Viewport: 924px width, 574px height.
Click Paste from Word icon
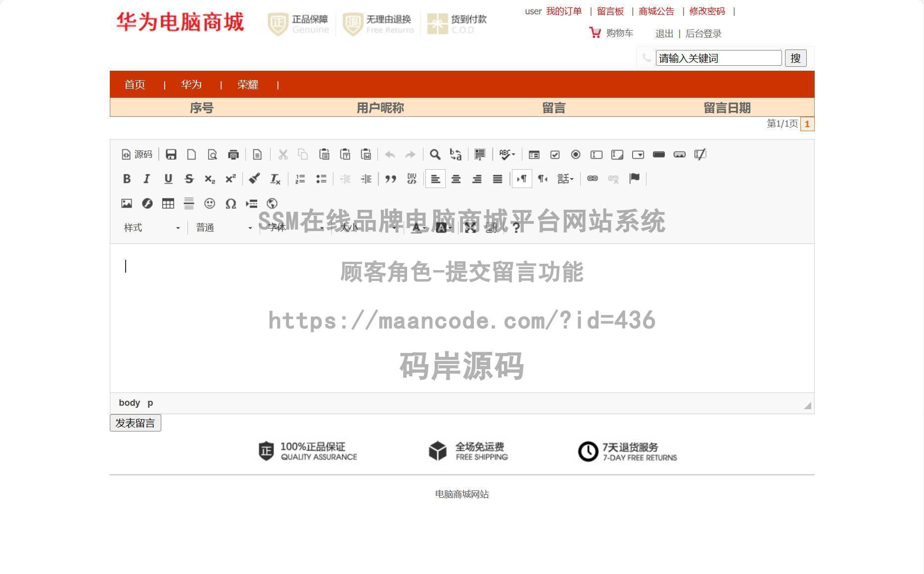click(x=366, y=154)
